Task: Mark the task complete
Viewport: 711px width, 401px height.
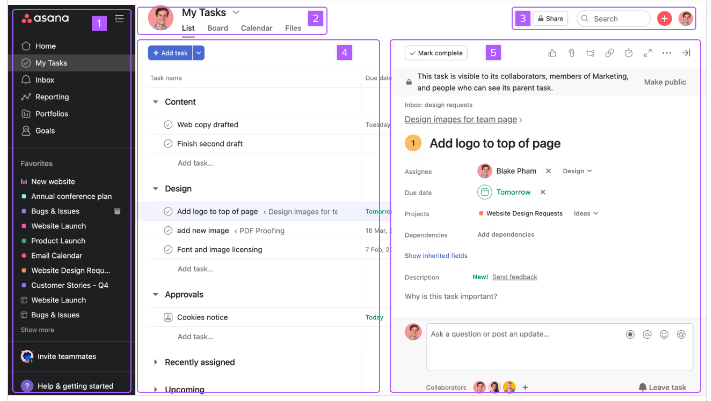Action: (436, 53)
